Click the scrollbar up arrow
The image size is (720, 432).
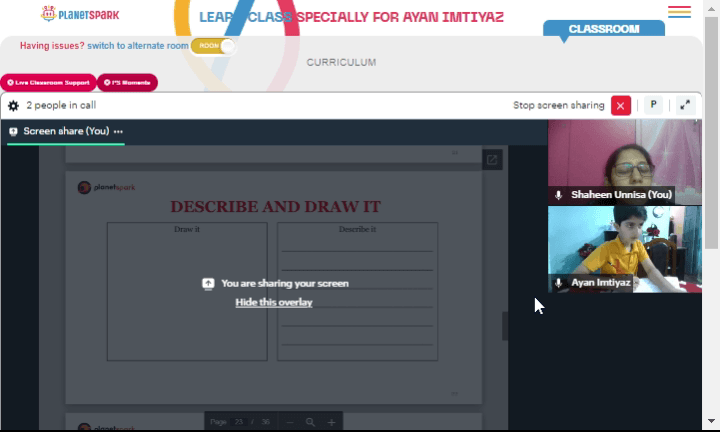[x=711, y=8]
